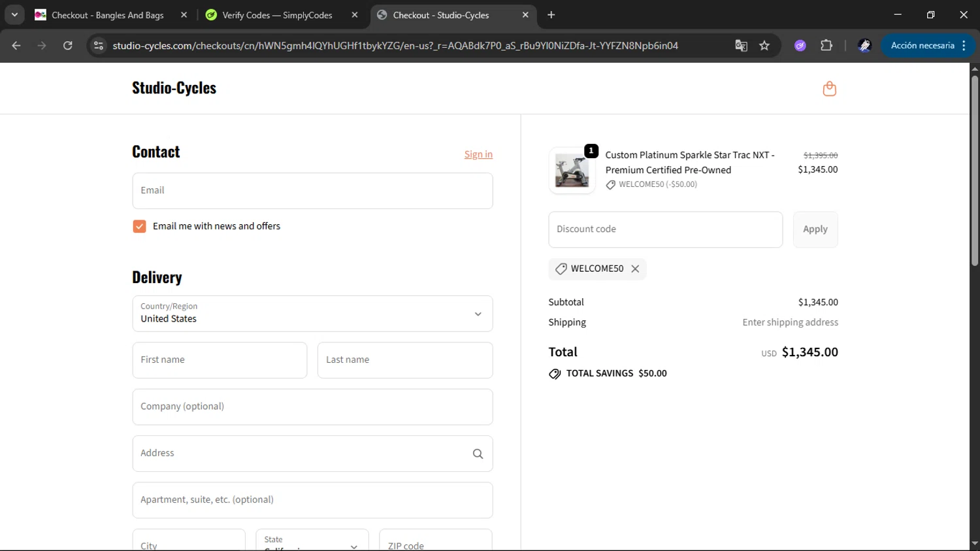Focus the First name field
The height and width of the screenshot is (551, 980).
coord(220,360)
